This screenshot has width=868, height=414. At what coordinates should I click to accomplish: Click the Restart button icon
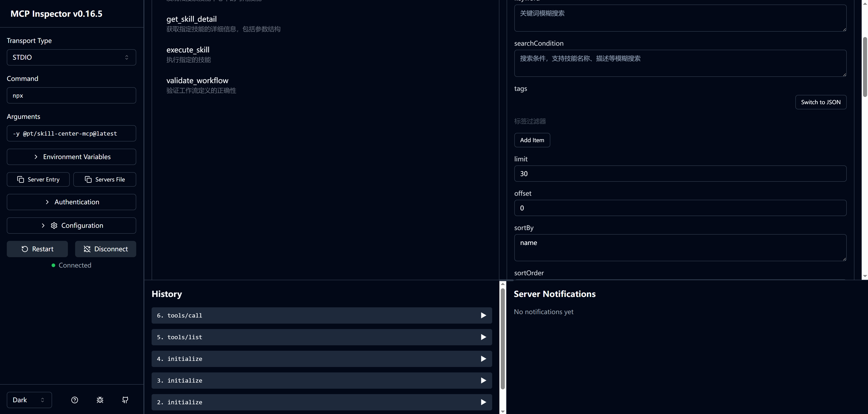point(25,249)
